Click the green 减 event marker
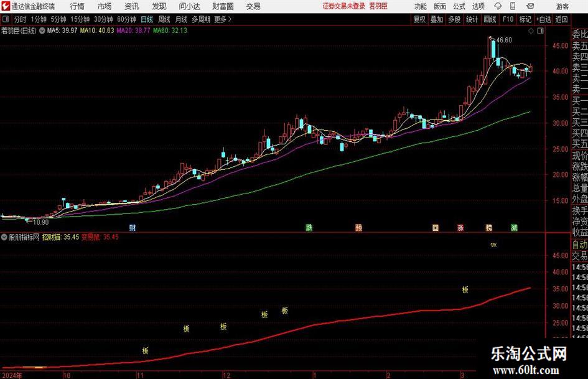 coord(514,227)
